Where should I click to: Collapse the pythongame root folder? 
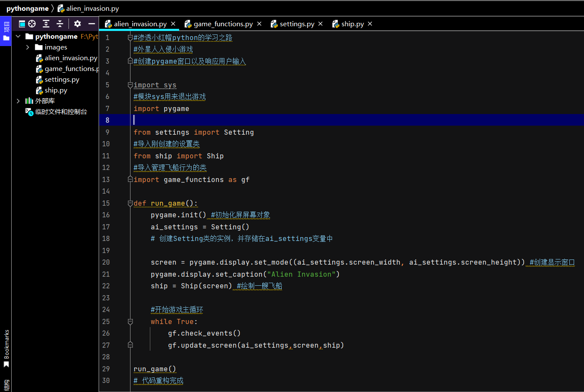(x=18, y=37)
